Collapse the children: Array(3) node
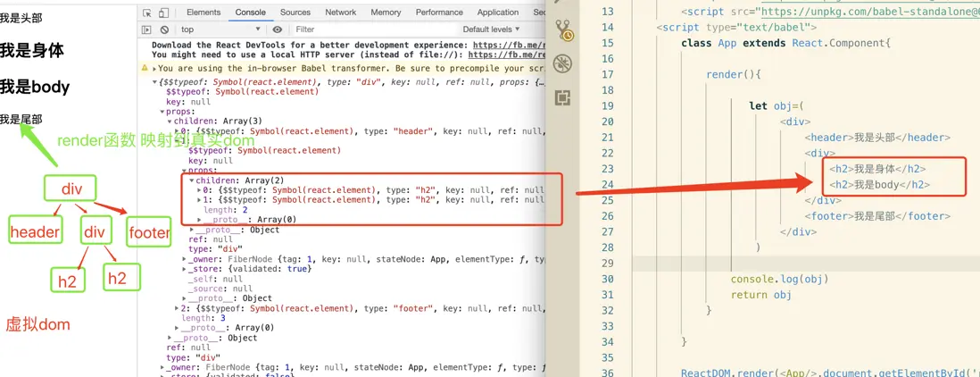The height and width of the screenshot is (377, 980). point(170,121)
